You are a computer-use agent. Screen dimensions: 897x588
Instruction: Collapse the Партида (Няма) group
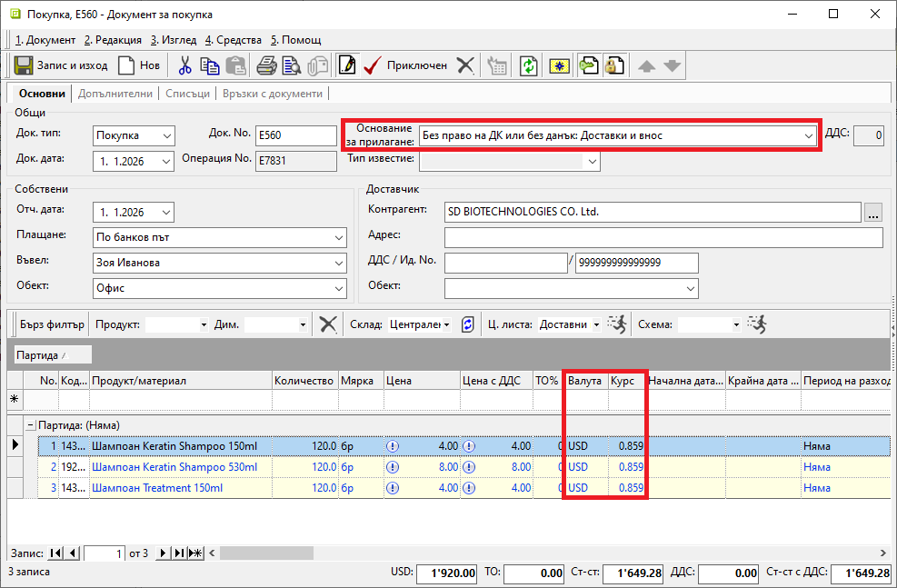30,424
